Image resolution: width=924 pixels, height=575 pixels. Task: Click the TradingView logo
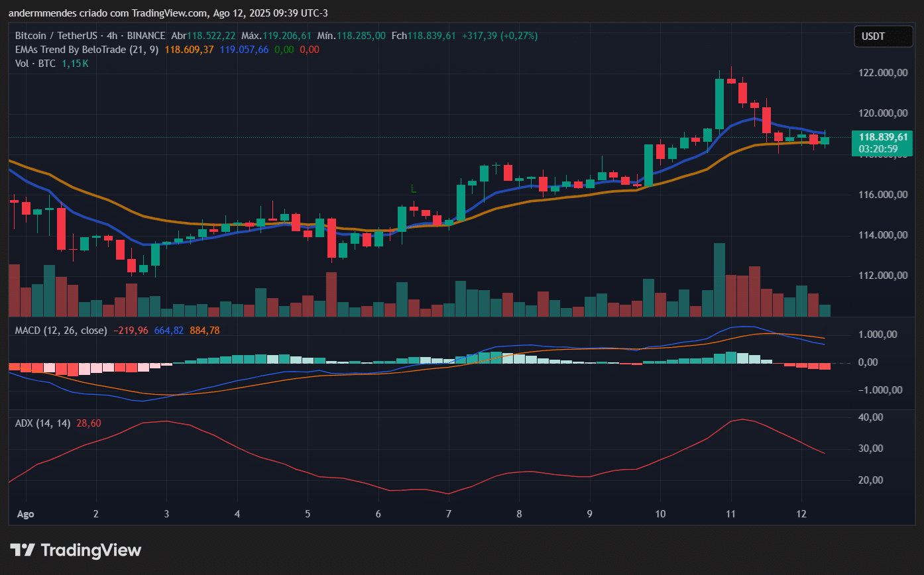pos(76,550)
